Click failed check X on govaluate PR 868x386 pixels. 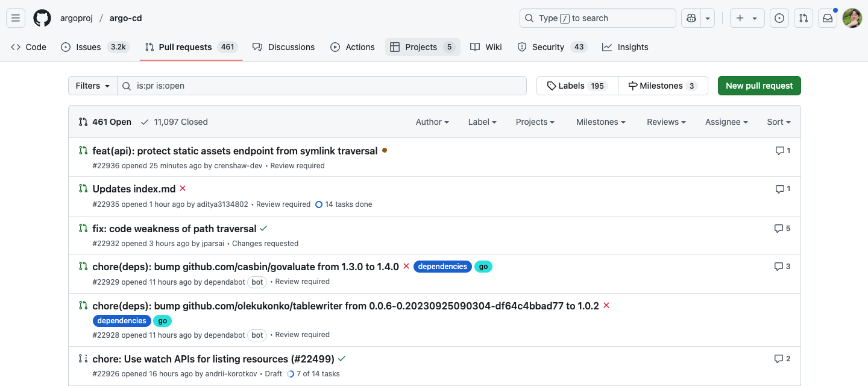coord(406,266)
